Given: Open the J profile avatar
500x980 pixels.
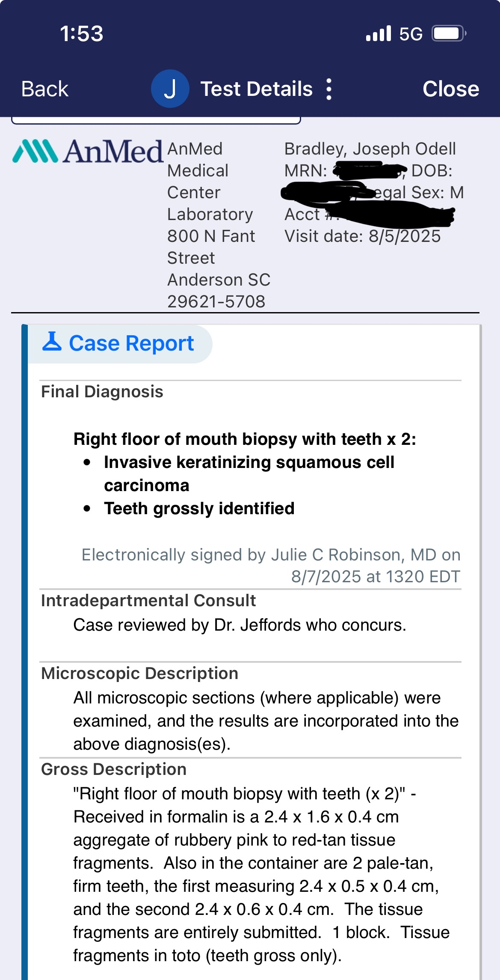Looking at the screenshot, I should [x=170, y=89].
